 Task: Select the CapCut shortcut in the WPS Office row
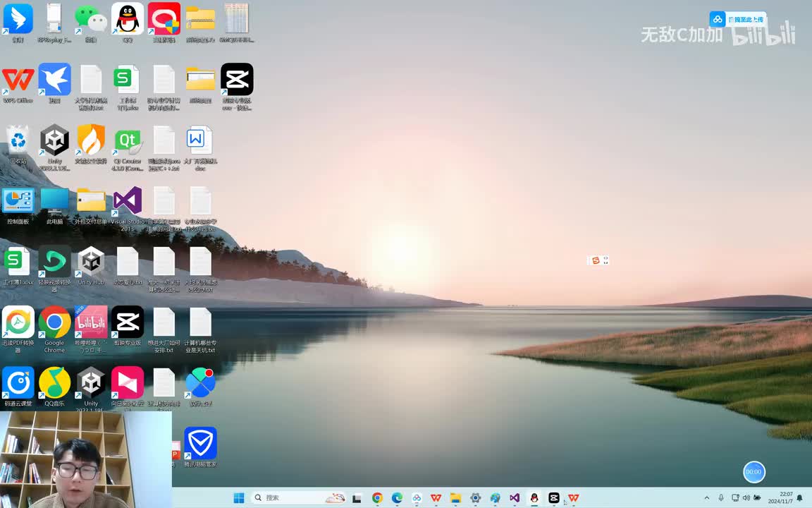pos(237,79)
